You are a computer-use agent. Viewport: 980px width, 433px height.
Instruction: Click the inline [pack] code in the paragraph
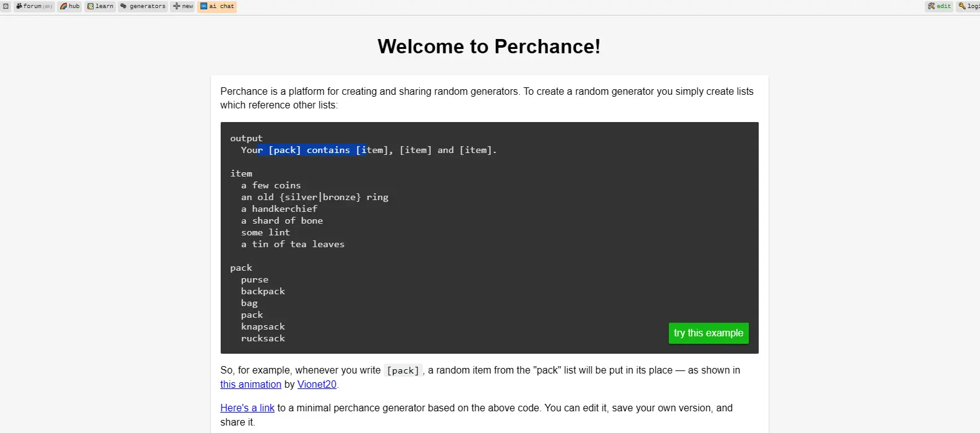coord(403,370)
